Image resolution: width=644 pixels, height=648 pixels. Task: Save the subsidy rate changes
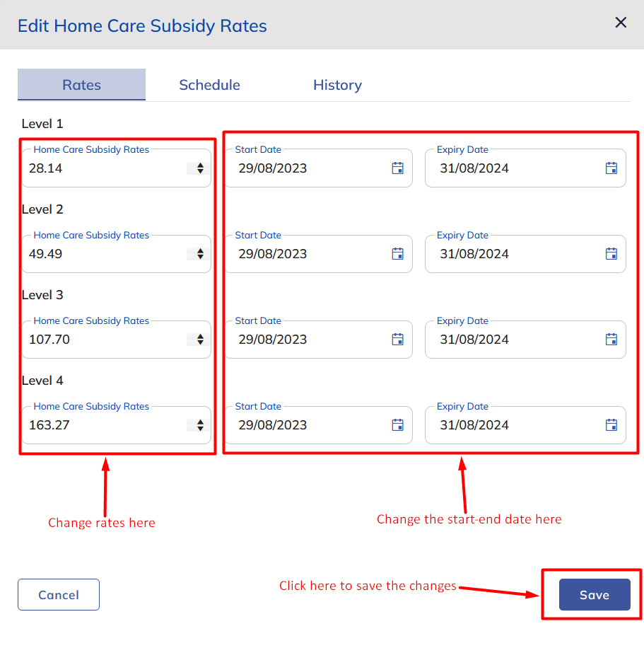pyautogui.click(x=594, y=595)
